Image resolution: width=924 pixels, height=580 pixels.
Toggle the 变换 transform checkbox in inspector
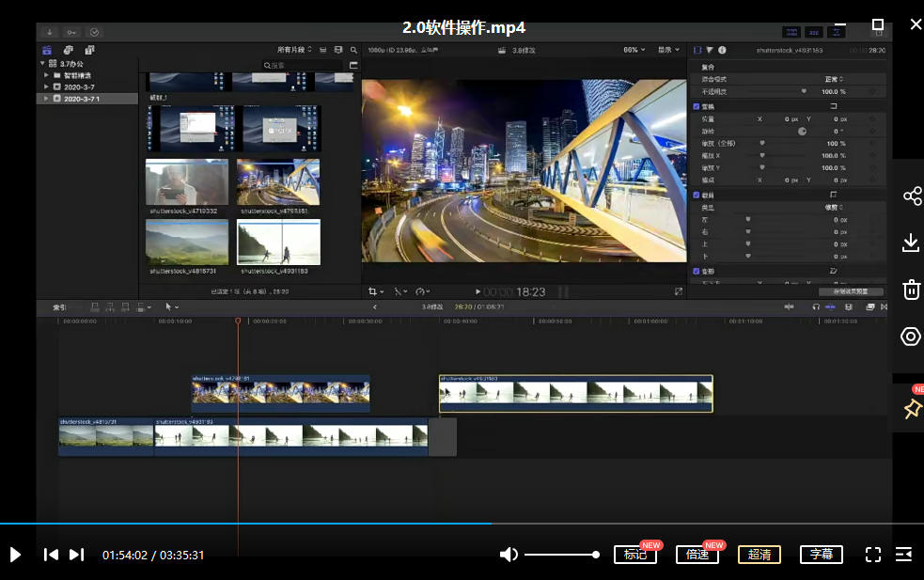pyautogui.click(x=696, y=106)
